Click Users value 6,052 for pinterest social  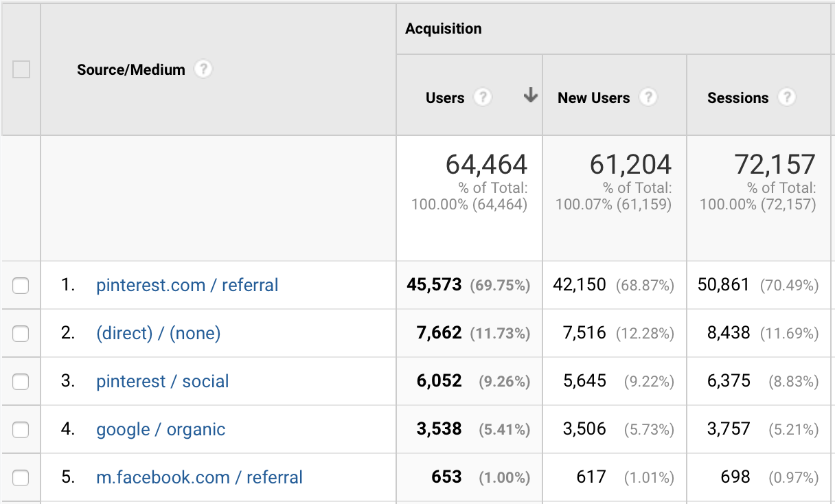click(x=439, y=381)
